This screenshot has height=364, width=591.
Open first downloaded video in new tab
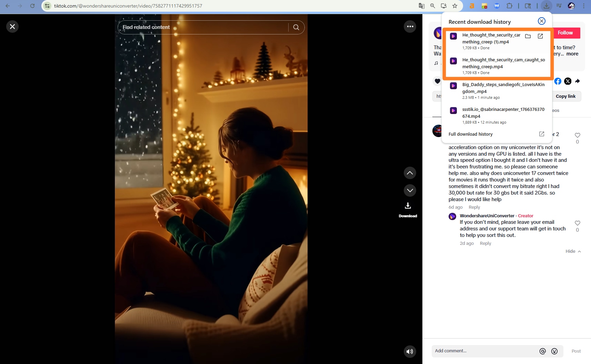click(x=540, y=36)
